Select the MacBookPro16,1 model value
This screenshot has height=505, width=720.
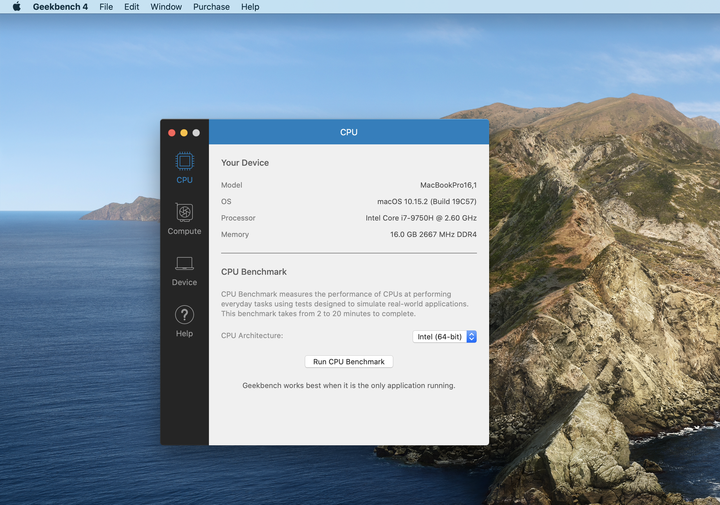pos(448,185)
